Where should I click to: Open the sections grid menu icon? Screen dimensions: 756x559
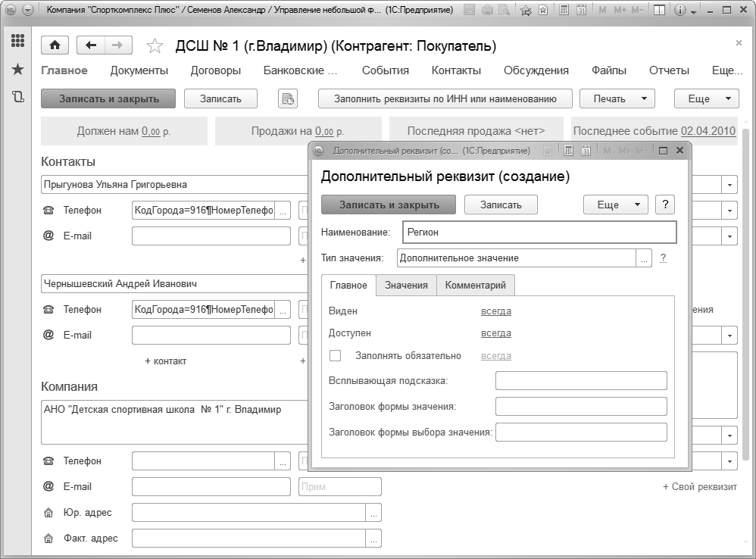[x=17, y=41]
